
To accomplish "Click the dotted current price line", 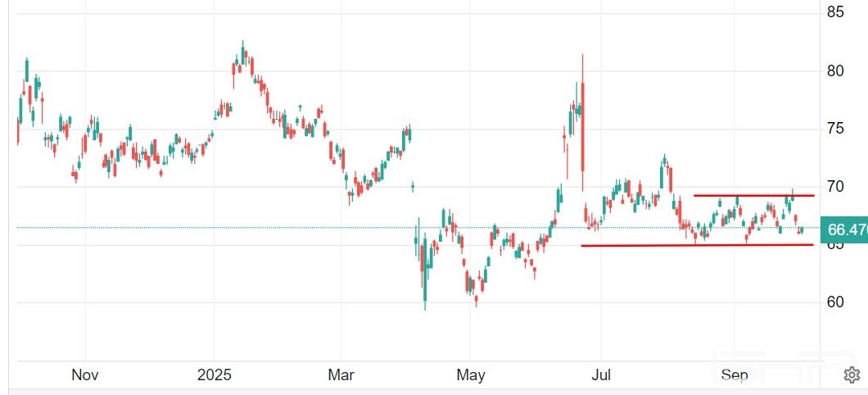I will pyautogui.click(x=246, y=228).
